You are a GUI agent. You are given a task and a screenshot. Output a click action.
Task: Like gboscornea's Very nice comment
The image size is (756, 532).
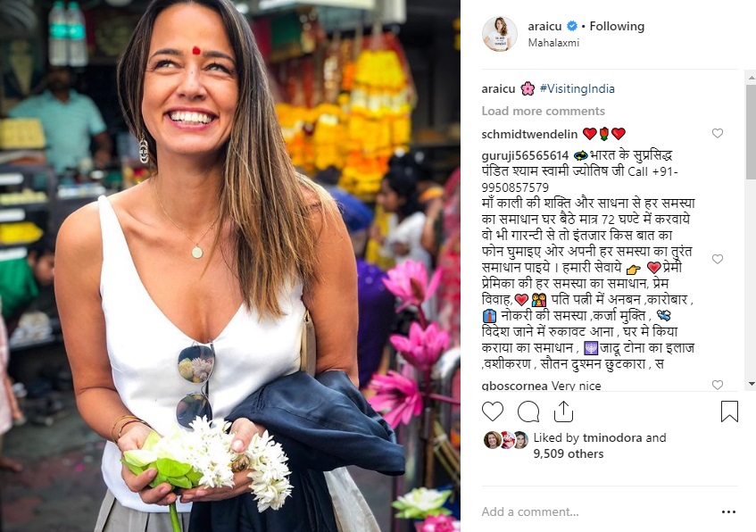[718, 385]
